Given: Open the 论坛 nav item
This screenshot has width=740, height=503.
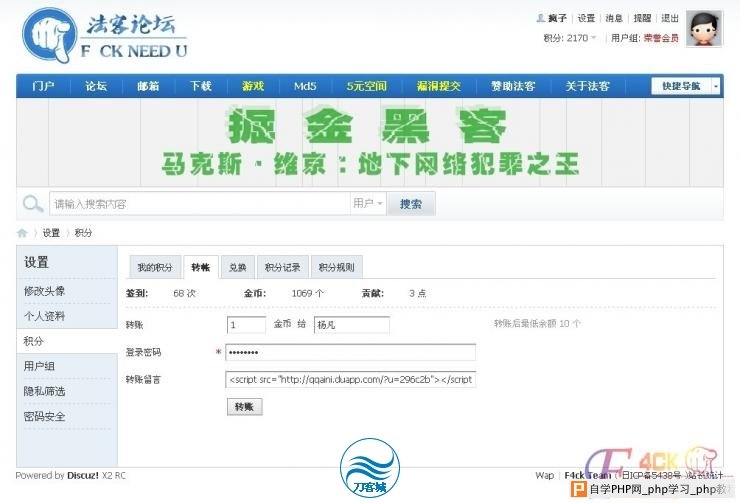Looking at the screenshot, I should point(96,86).
